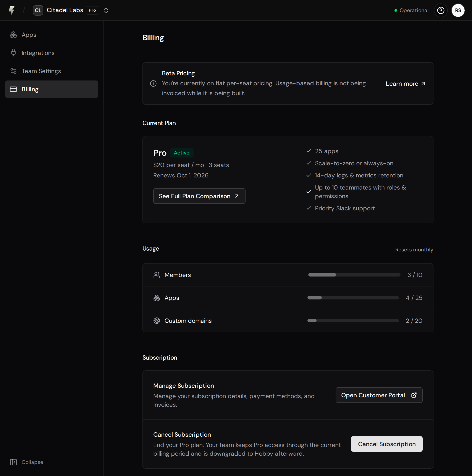Click the Active status badge
The width and height of the screenshot is (472, 476).
[182, 153]
